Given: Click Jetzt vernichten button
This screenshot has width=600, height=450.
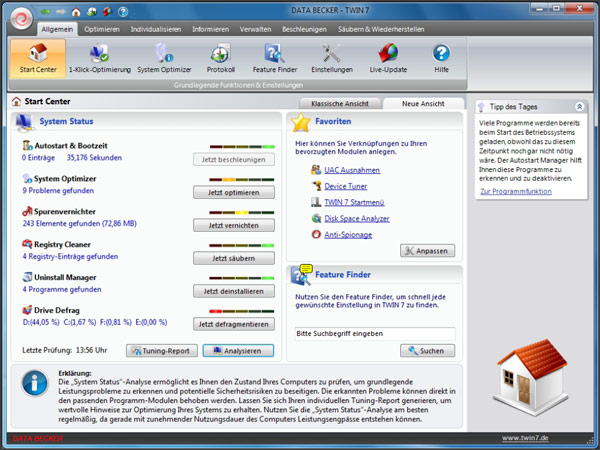Looking at the screenshot, I should (234, 225).
